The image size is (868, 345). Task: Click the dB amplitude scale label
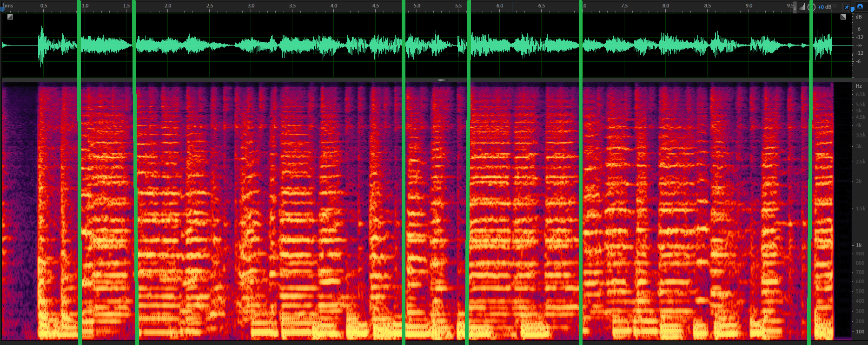click(859, 17)
